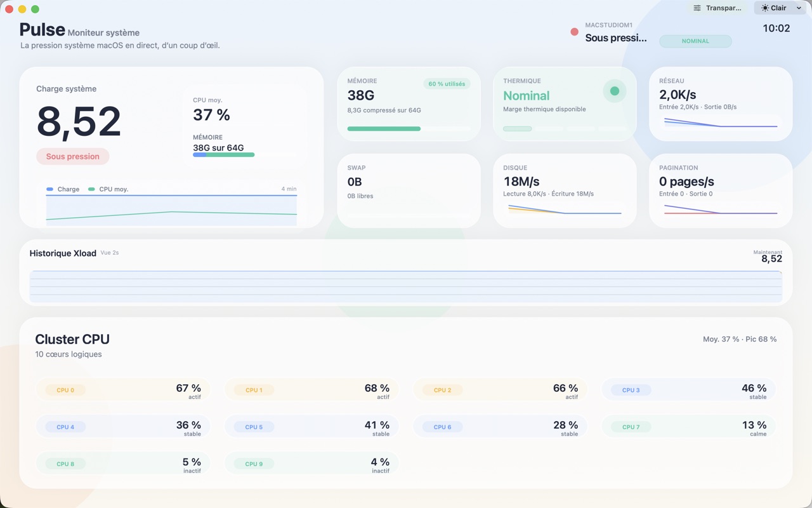Click the Sous pression badge under load
Image resolution: width=812 pixels, height=508 pixels.
click(73, 156)
